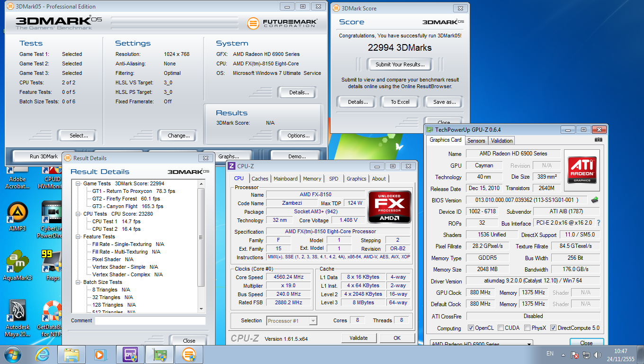
Task: Toggle the OpenCL checkbox in GPU-Z
Action: point(471,328)
